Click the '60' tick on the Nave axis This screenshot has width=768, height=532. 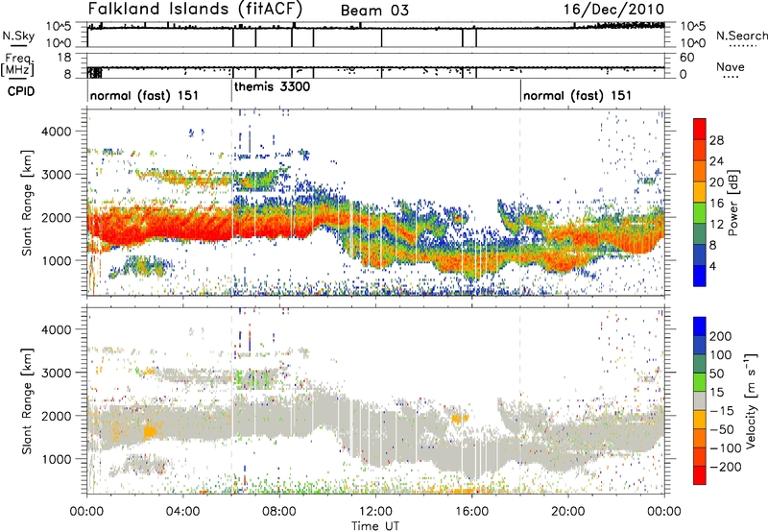(x=686, y=58)
